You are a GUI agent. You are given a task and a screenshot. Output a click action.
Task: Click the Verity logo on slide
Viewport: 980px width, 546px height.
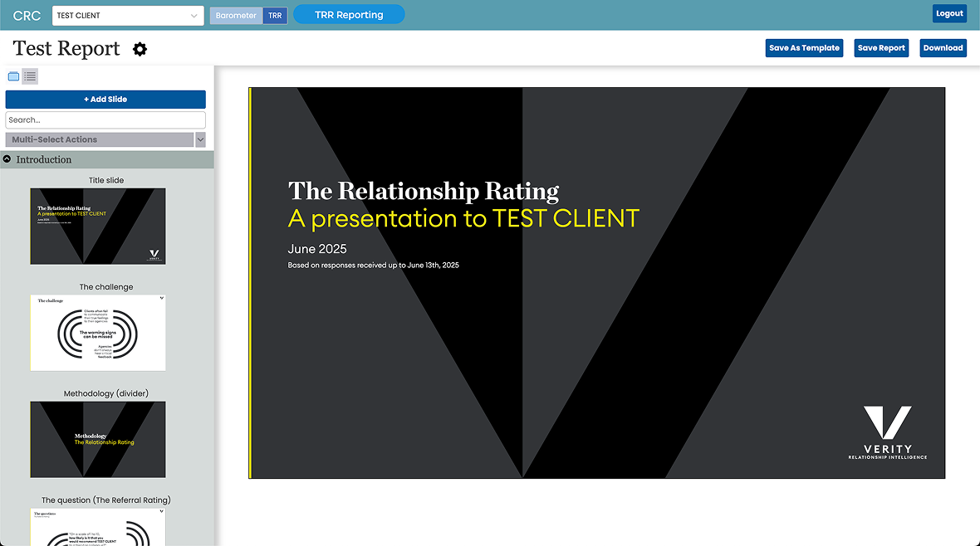point(888,433)
